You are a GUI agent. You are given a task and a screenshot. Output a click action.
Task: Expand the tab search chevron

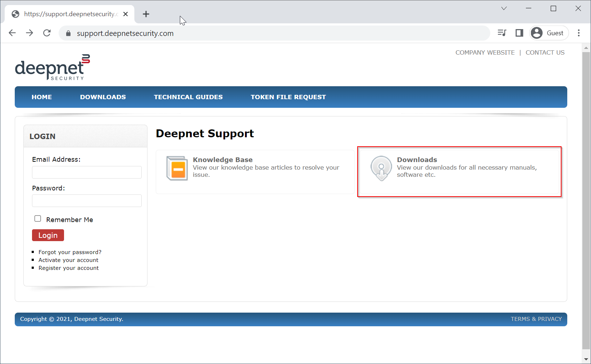point(504,8)
